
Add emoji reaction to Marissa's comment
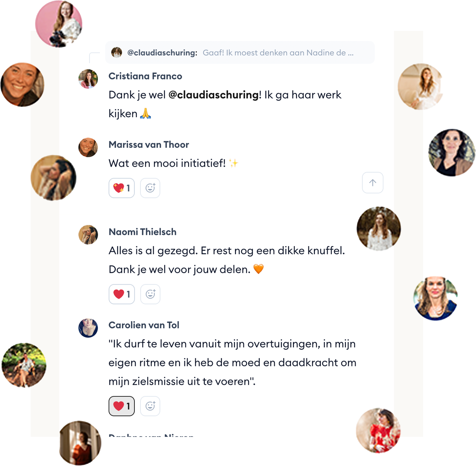pos(150,188)
